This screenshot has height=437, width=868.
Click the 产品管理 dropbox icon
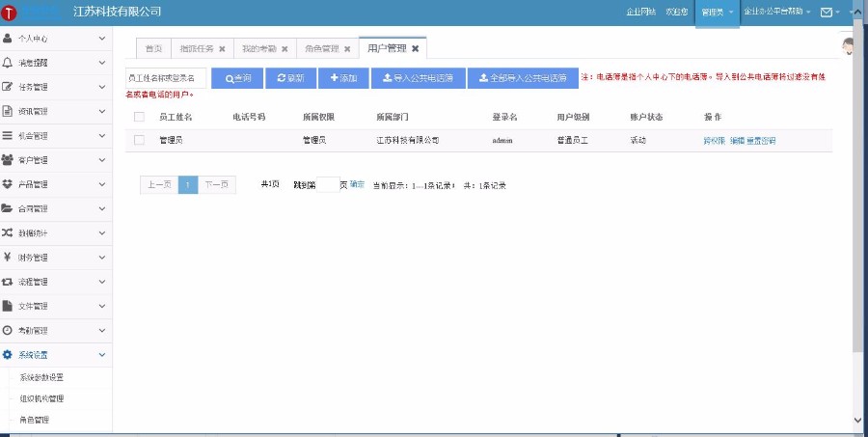coord(7,184)
